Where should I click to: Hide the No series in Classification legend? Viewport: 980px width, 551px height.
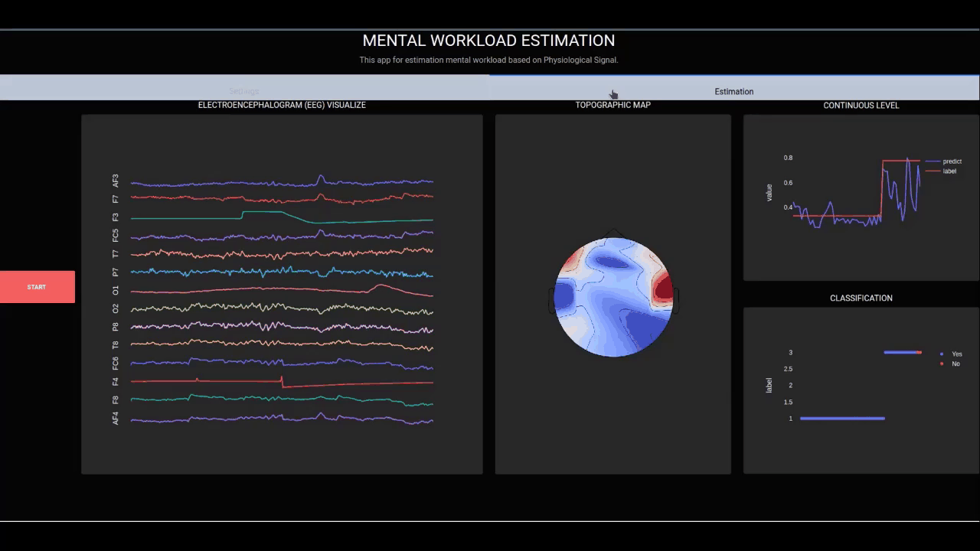tap(955, 364)
